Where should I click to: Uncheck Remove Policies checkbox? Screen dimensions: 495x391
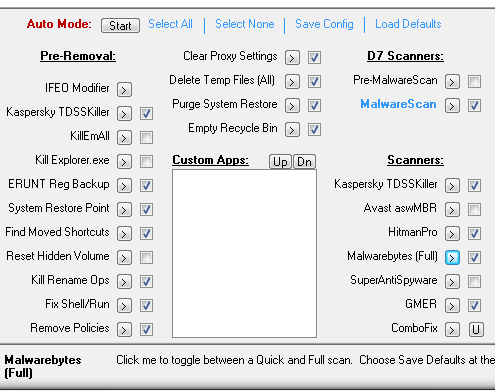(146, 330)
